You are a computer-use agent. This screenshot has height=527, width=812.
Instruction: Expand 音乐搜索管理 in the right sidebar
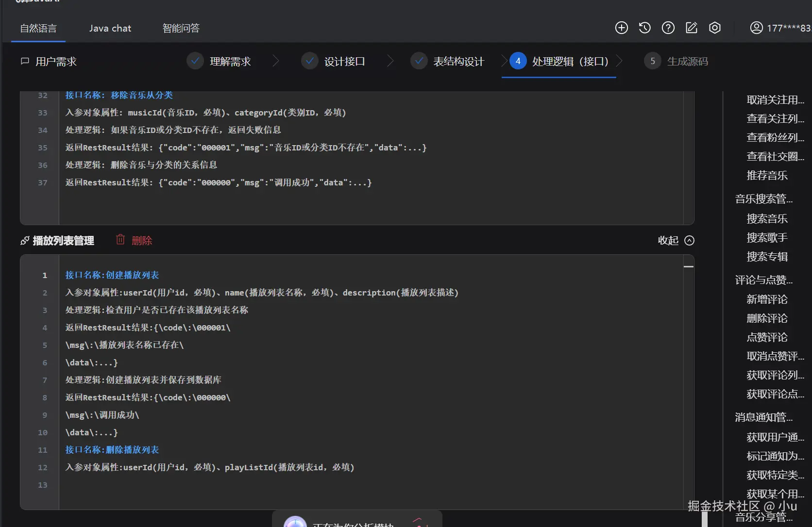(764, 199)
